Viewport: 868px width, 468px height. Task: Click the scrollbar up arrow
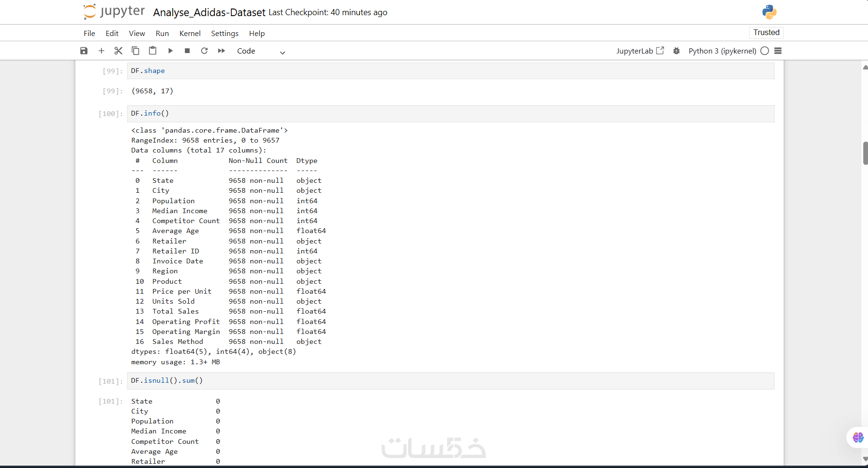[865, 67]
